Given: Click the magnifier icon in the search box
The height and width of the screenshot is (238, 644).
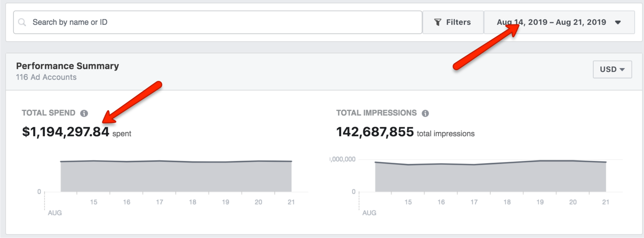Looking at the screenshot, I should [x=22, y=22].
